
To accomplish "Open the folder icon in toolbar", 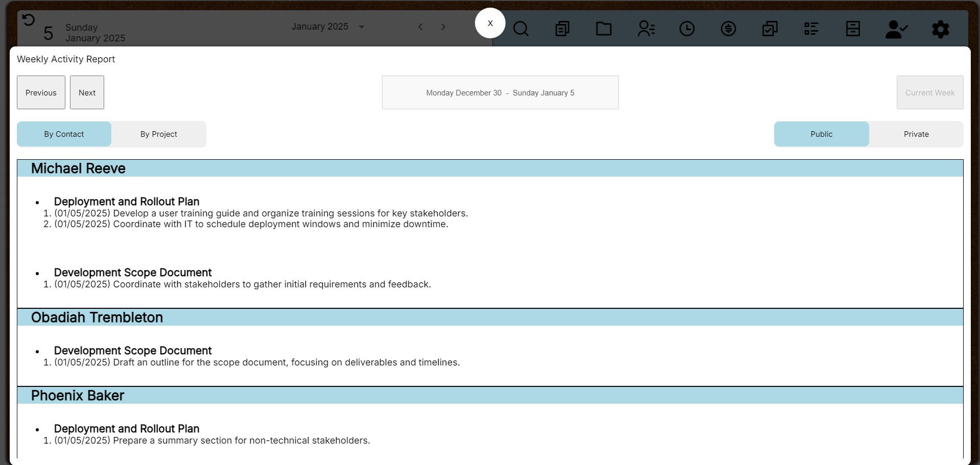I will pos(604,29).
